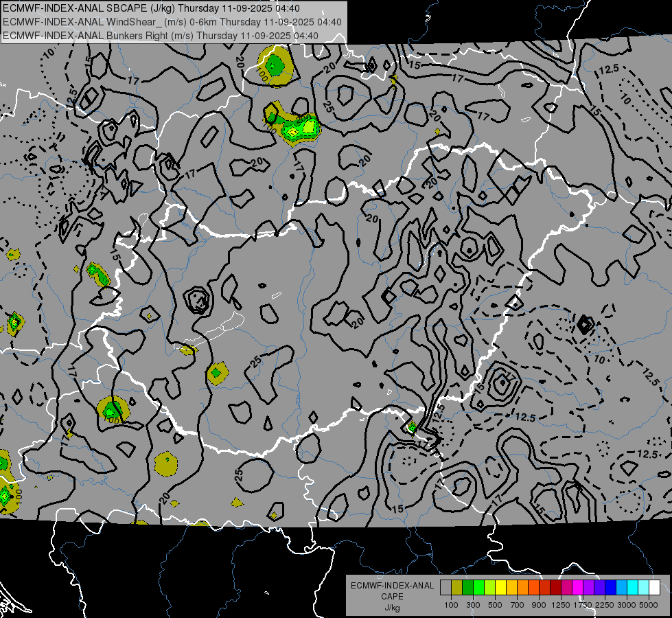Click the 1250 tick label in legend
The image size is (672, 618).
click(561, 605)
